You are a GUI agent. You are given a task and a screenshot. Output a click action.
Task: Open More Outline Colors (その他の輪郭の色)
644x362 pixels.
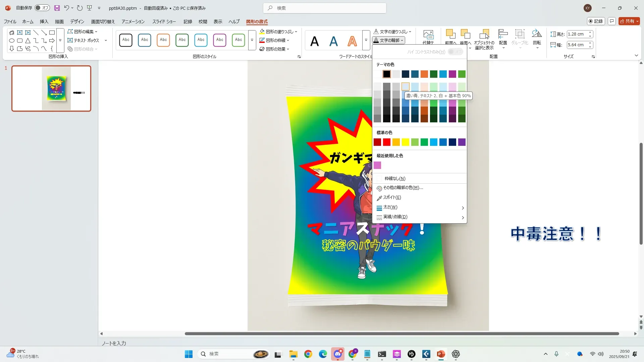[x=403, y=188]
